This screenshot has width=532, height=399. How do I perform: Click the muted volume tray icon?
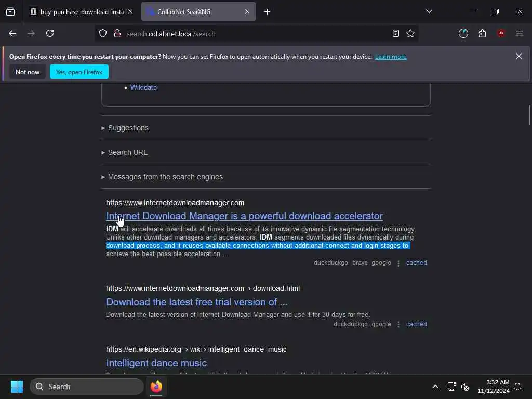click(465, 387)
